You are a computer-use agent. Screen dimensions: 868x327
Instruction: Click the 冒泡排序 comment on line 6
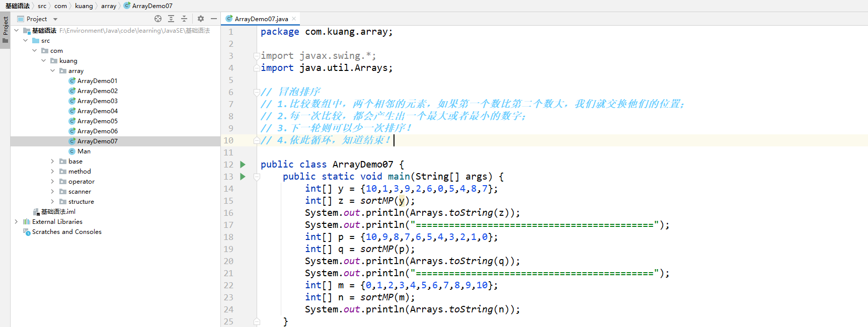[290, 92]
